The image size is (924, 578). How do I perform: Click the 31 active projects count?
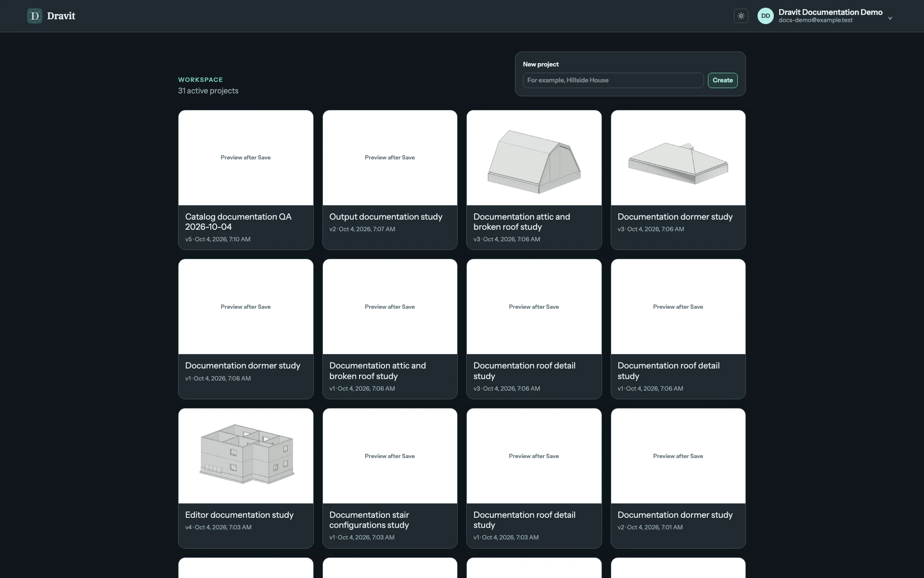(x=208, y=91)
